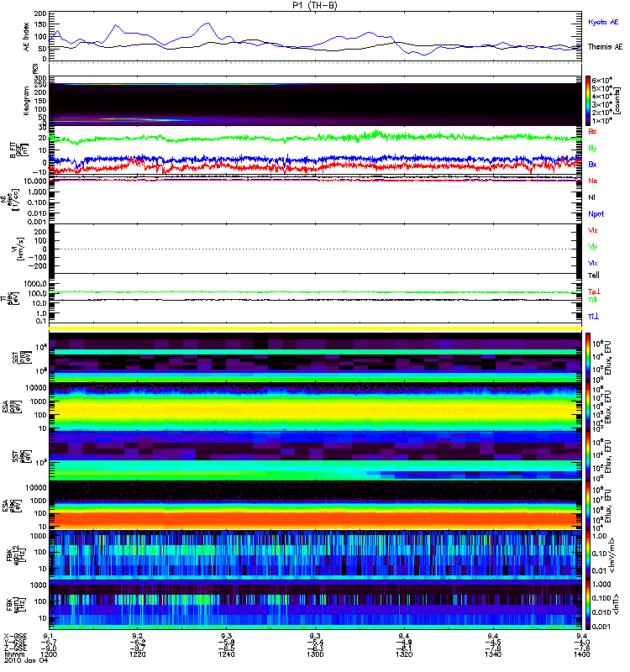The image size is (630, 672).
Task: Click the blue Bx legend label
Action: [x=592, y=165]
